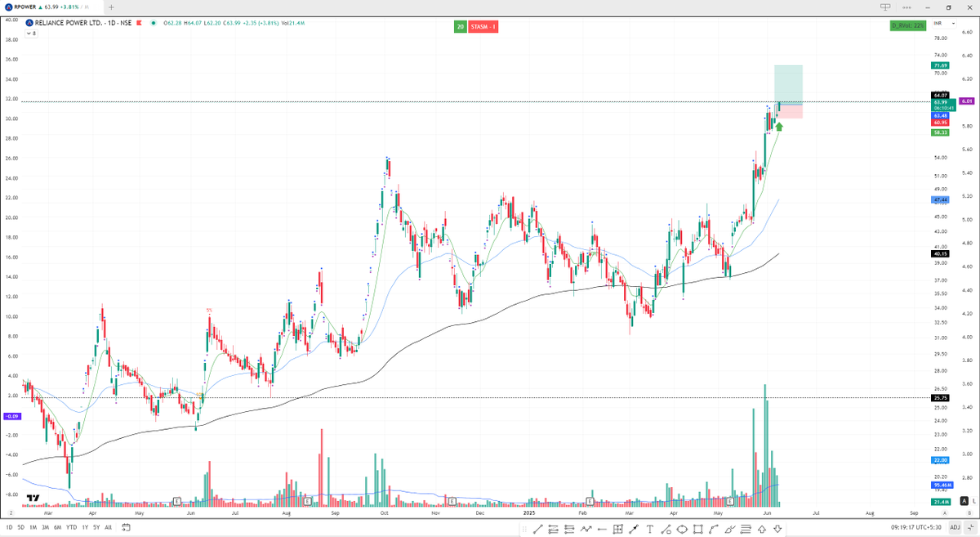Select the Text tool
The image size is (980, 537).
pos(650,529)
